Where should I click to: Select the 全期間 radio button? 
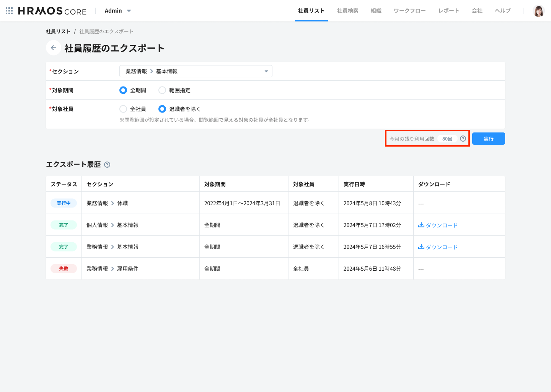coord(123,90)
